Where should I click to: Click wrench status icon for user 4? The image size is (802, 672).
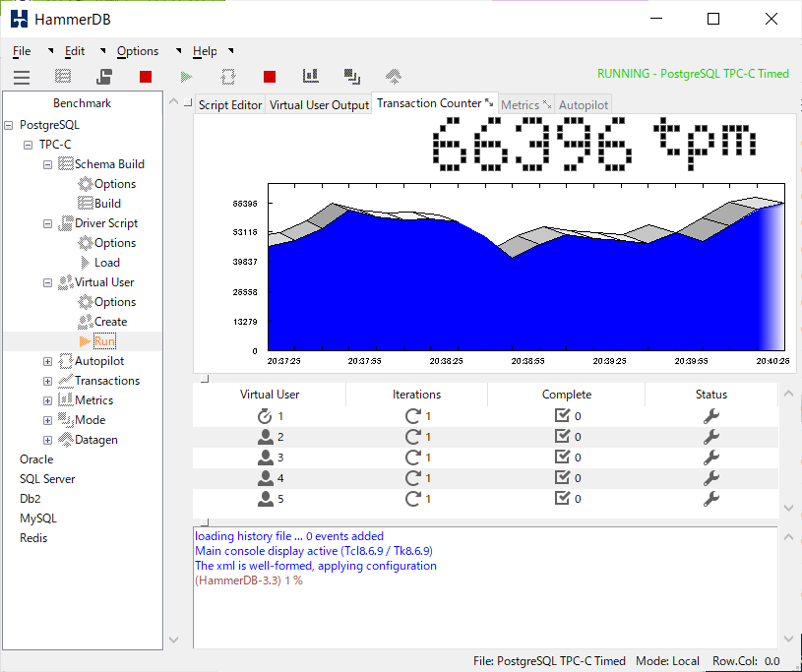coord(710,478)
